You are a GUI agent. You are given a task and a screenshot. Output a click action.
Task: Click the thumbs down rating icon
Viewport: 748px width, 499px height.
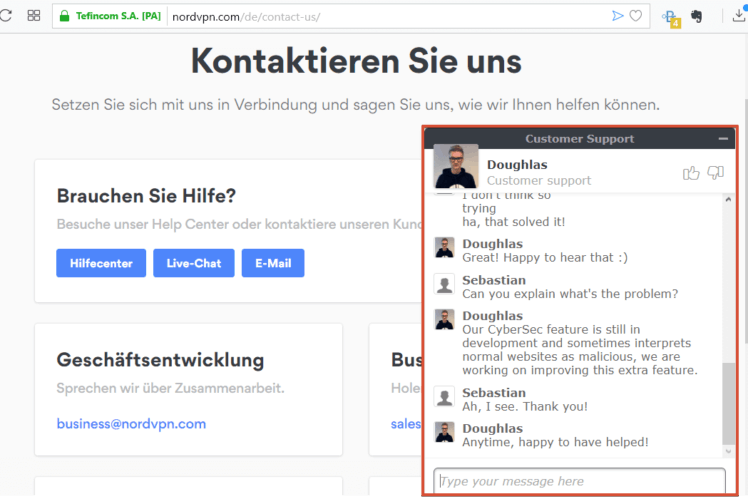(715, 173)
